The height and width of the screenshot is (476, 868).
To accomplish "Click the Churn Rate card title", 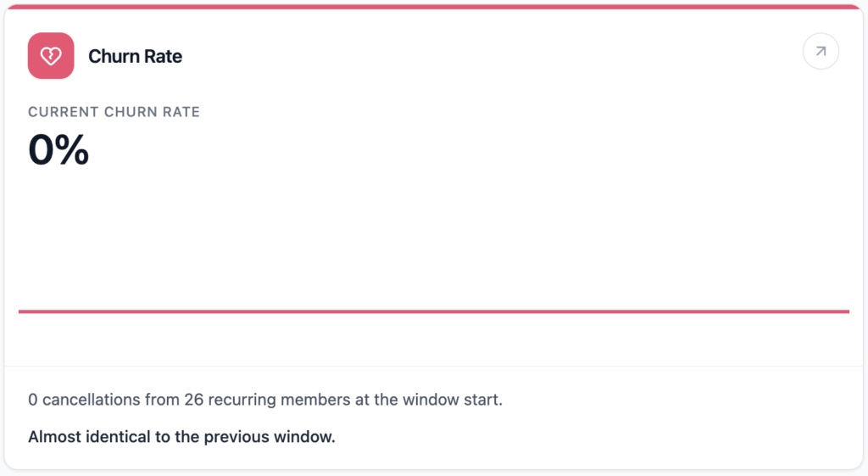I will tap(135, 57).
